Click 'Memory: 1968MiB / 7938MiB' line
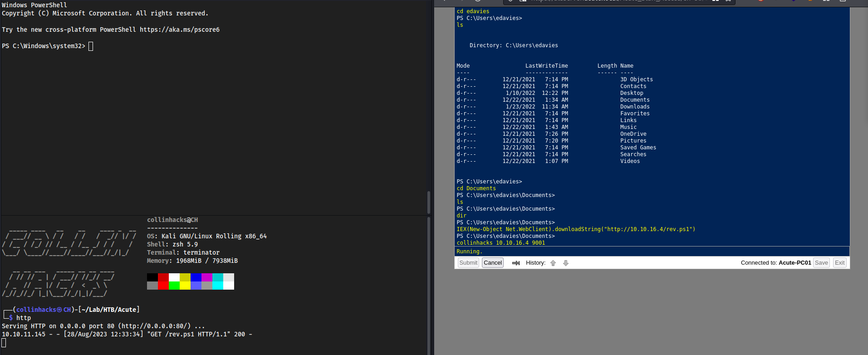 (192, 261)
